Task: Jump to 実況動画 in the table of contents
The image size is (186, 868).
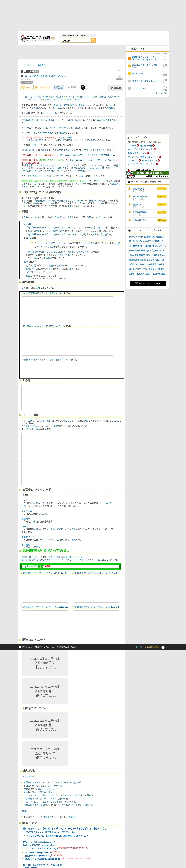Action: (59, 97)
